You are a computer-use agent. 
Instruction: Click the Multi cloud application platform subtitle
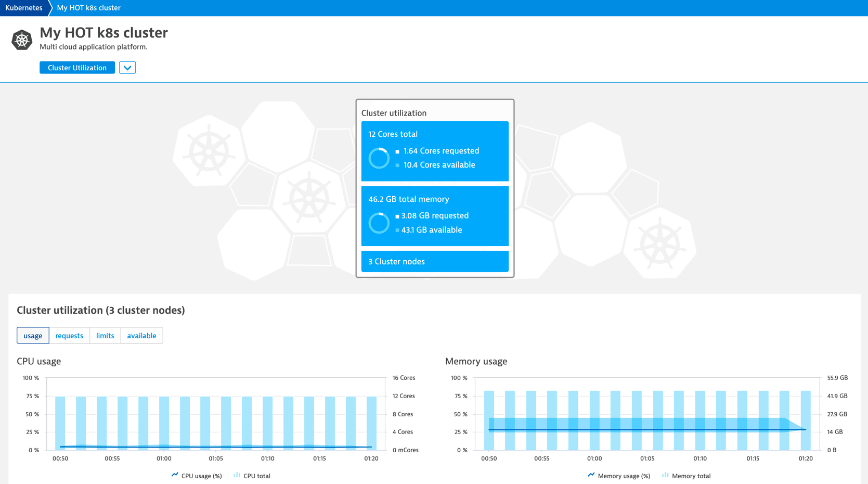(x=94, y=47)
